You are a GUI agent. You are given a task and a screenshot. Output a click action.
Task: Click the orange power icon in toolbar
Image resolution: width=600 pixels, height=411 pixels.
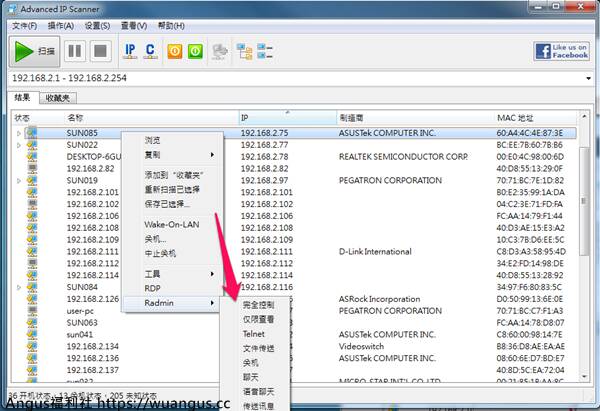tap(174, 51)
